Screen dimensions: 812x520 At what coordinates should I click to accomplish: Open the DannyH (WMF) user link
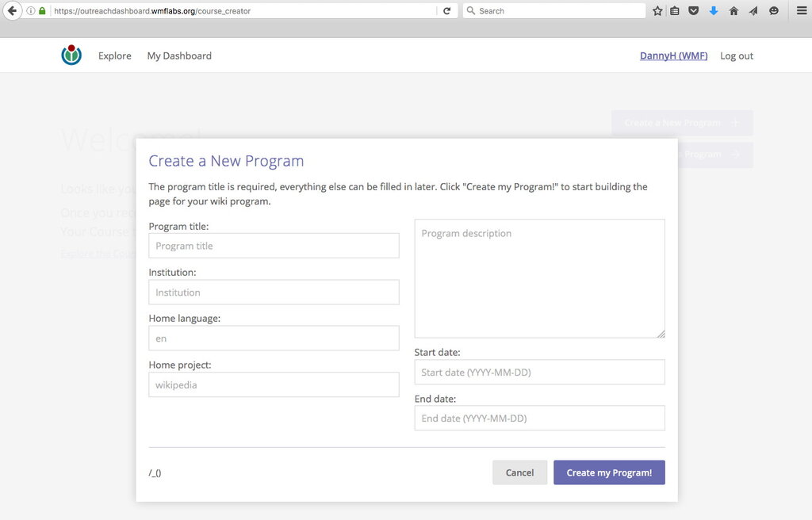pos(674,56)
